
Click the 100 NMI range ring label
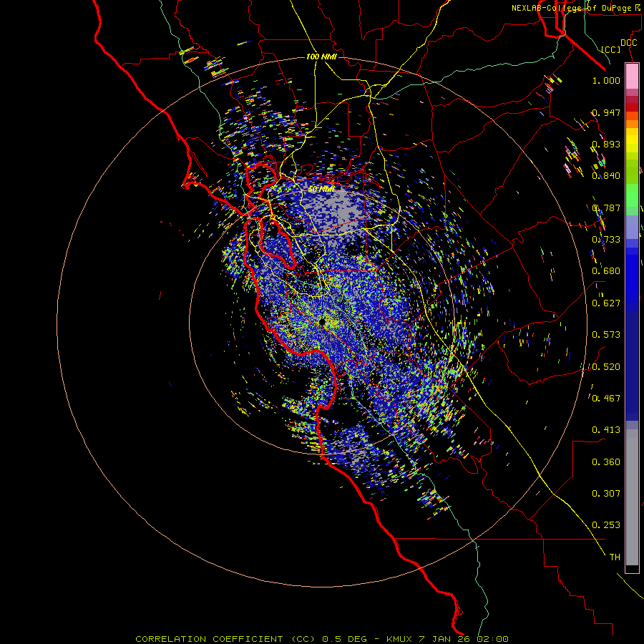321,57
